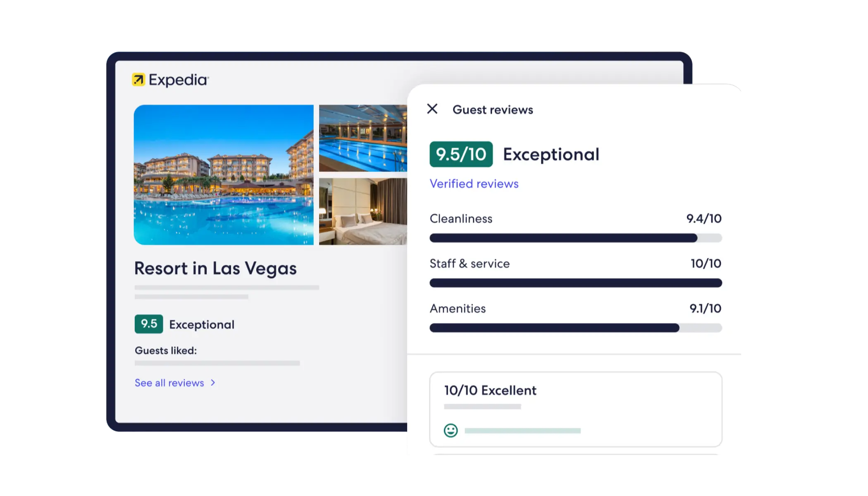Open the Guest reviews header
The width and height of the screenshot is (868, 496).
492,109
